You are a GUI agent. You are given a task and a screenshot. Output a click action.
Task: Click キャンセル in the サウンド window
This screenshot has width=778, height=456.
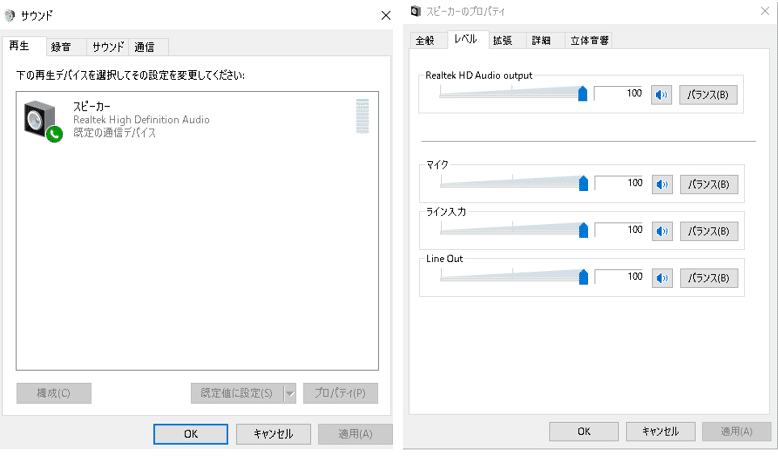[273, 434]
